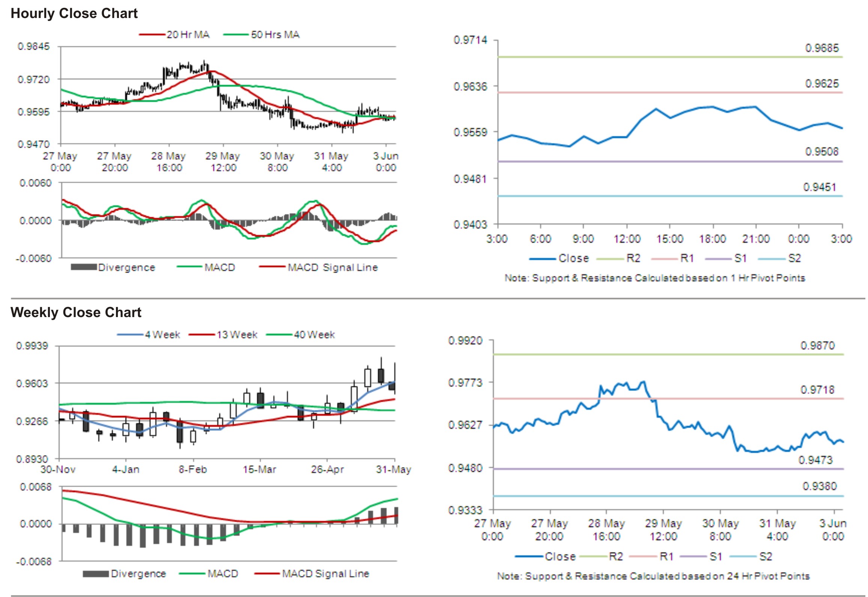Click the 0.9266 axis value

pyautogui.click(x=32, y=421)
